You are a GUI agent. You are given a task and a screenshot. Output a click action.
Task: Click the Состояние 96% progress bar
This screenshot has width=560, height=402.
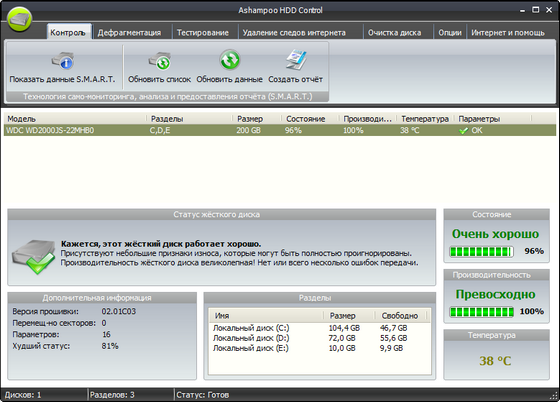pyautogui.click(x=481, y=252)
